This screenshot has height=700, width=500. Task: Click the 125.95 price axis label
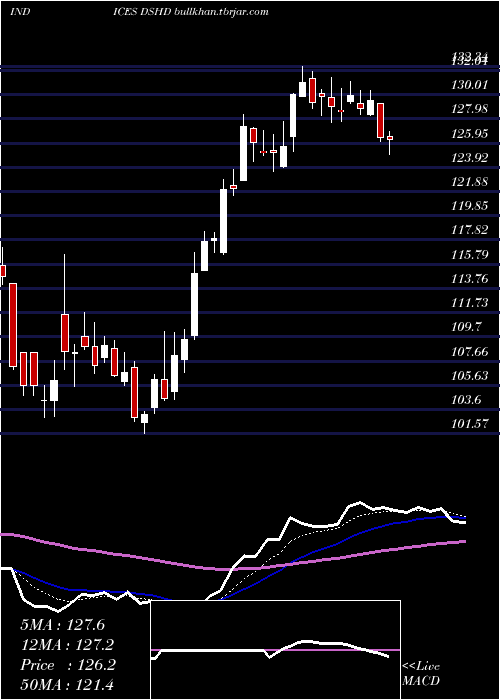(x=469, y=133)
